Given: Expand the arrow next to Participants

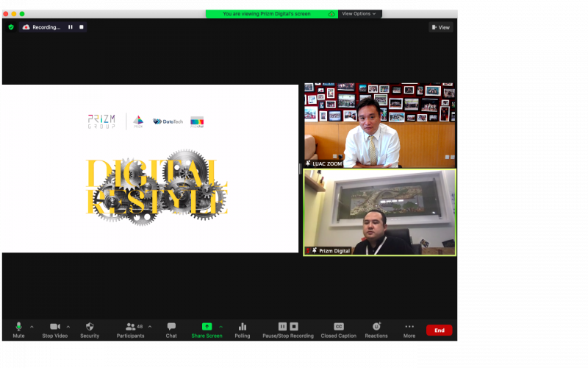Looking at the screenshot, I should coord(150,327).
